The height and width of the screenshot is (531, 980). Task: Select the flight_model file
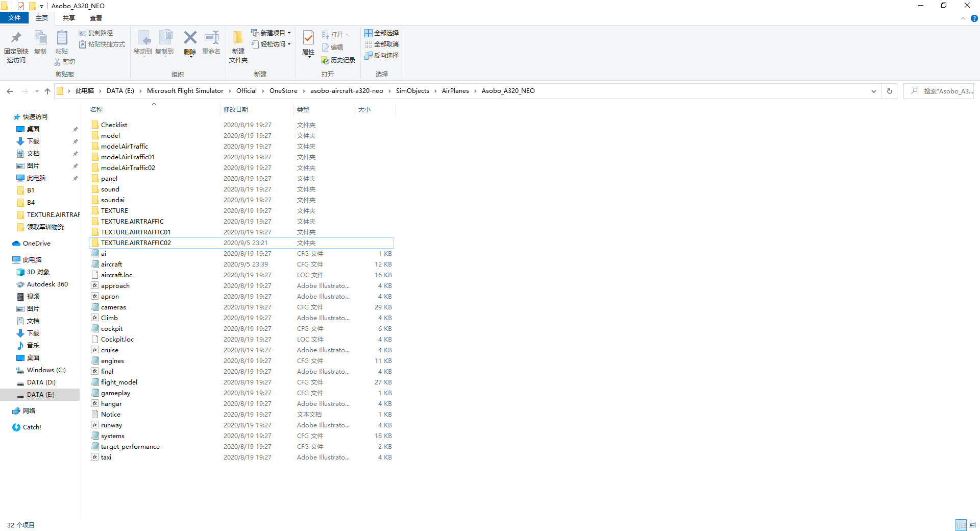pos(241,382)
